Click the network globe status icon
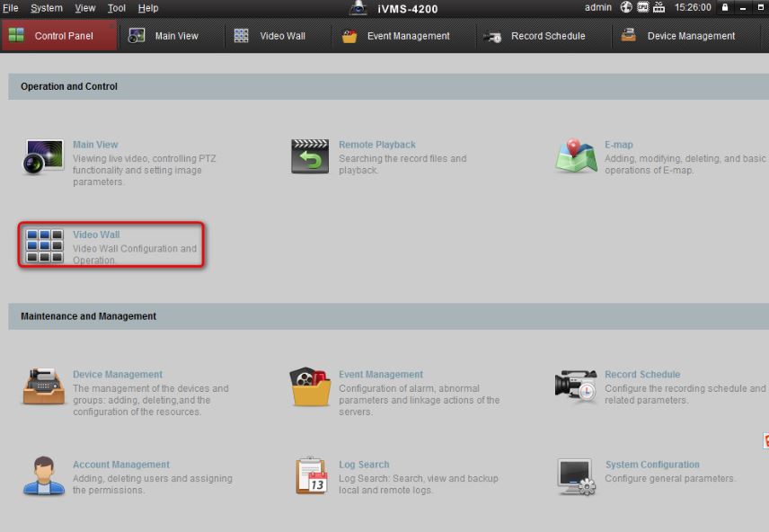The width and height of the screenshot is (769, 532). 626,7
